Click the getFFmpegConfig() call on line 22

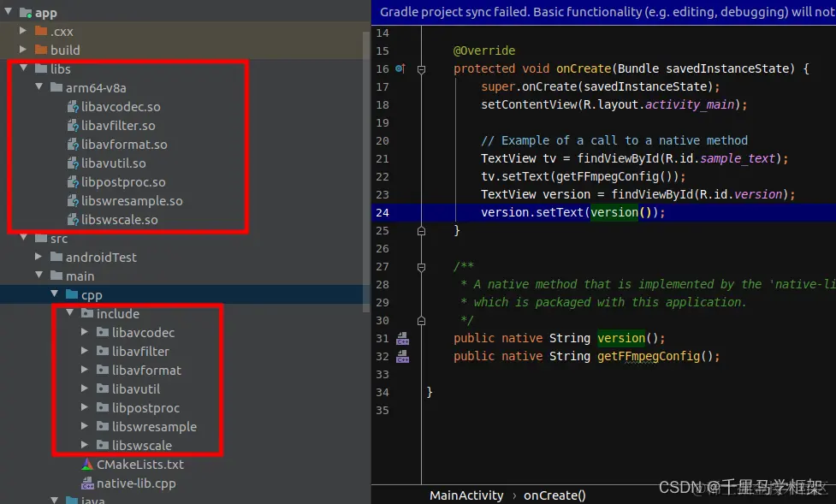coord(614,176)
